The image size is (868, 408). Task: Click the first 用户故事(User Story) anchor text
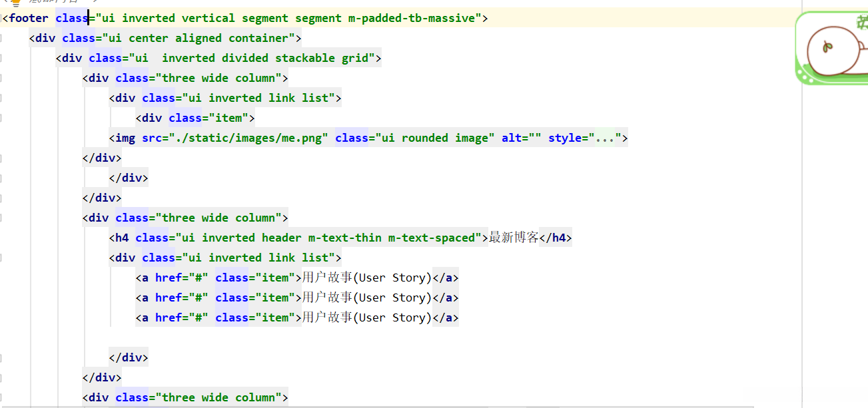(x=367, y=278)
